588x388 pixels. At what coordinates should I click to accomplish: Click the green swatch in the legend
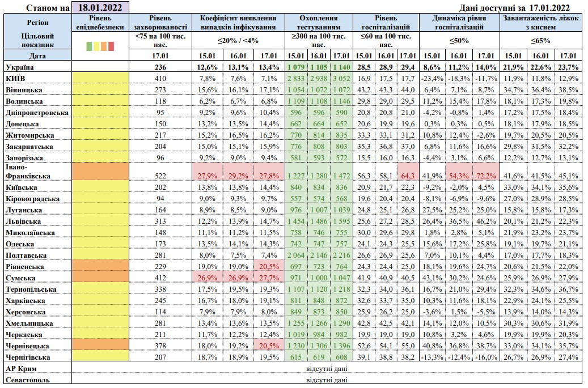(x=90, y=46)
